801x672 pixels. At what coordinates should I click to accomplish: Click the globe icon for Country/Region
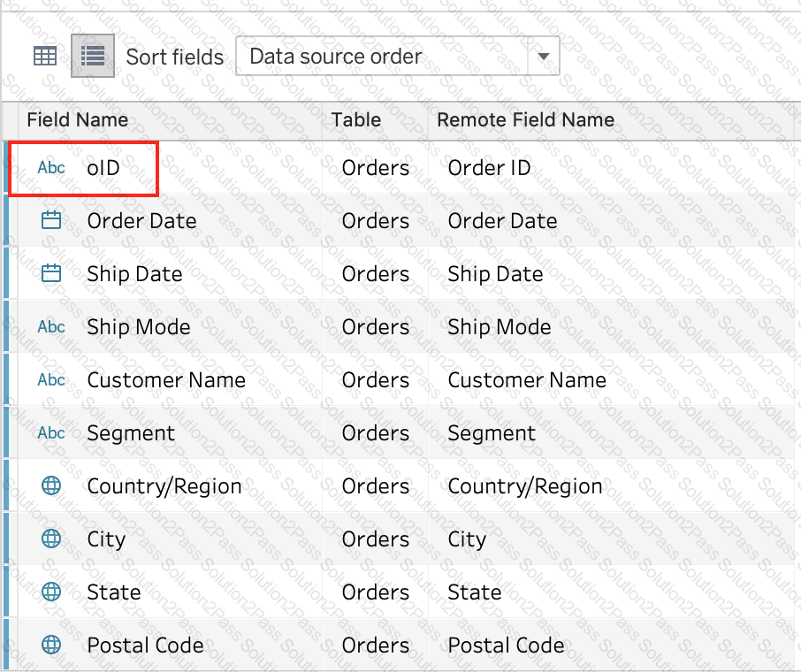[51, 486]
